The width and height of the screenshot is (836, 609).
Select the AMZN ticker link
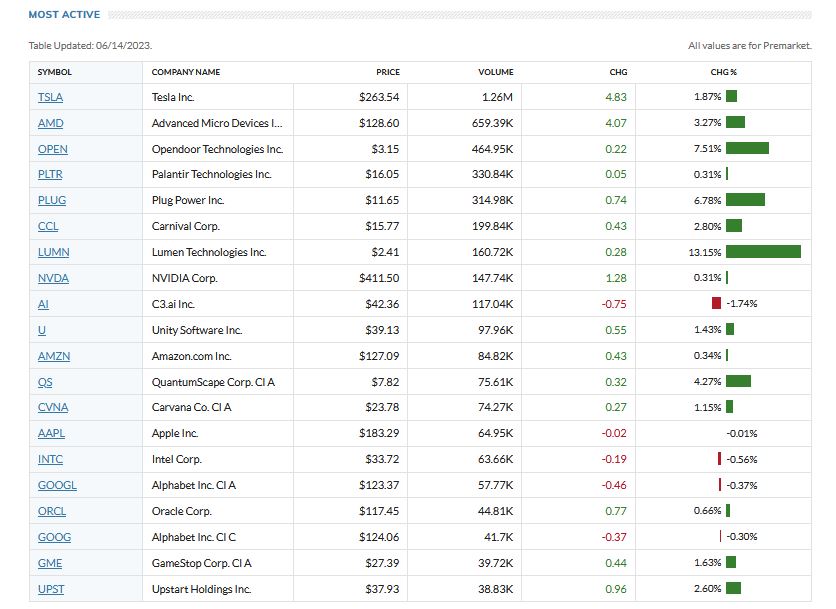(54, 356)
